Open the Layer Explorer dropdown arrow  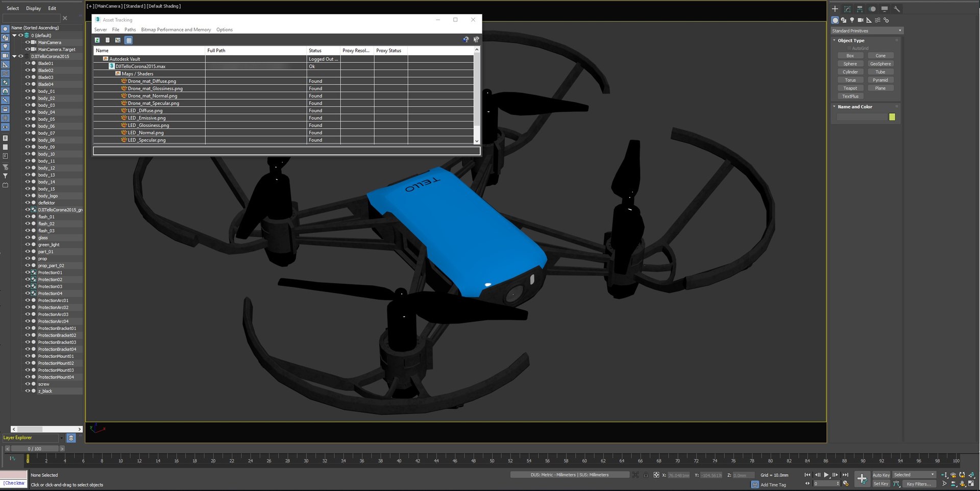click(x=62, y=438)
